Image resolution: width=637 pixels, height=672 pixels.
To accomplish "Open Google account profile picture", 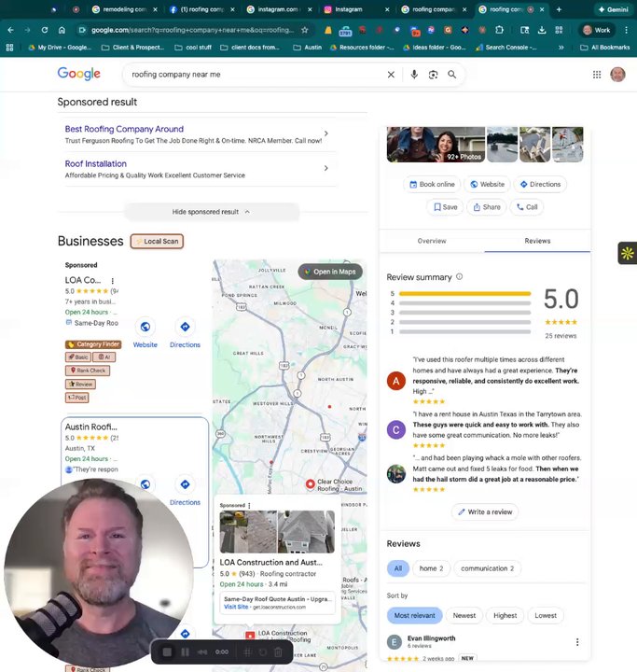I will point(617,75).
